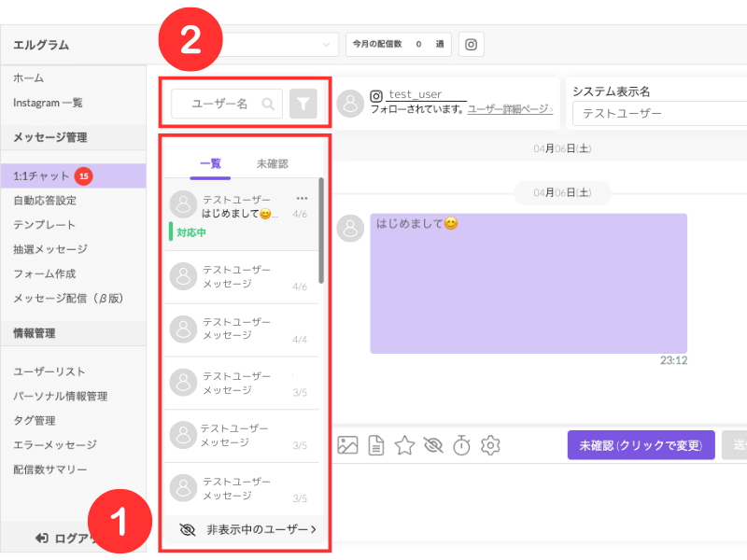Click the search magnifier in username field
747x560 pixels.
[268, 104]
